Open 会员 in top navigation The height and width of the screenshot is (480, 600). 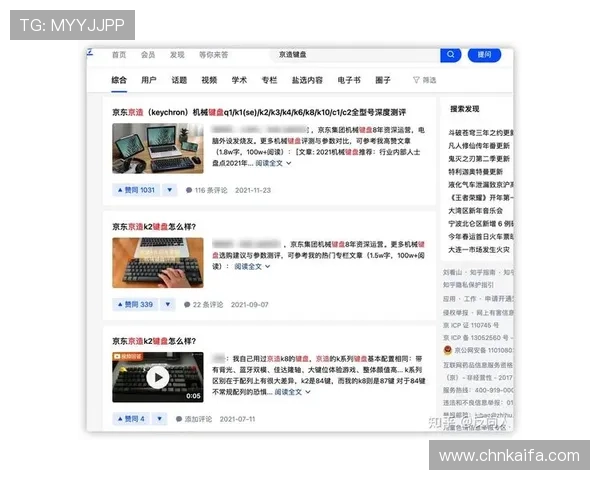coord(148,55)
